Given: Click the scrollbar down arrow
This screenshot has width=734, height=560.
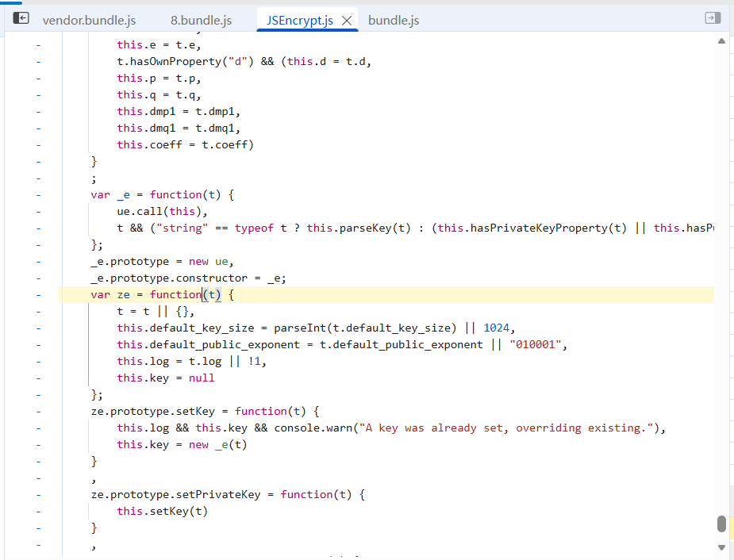Looking at the screenshot, I should pyautogui.click(x=721, y=547).
